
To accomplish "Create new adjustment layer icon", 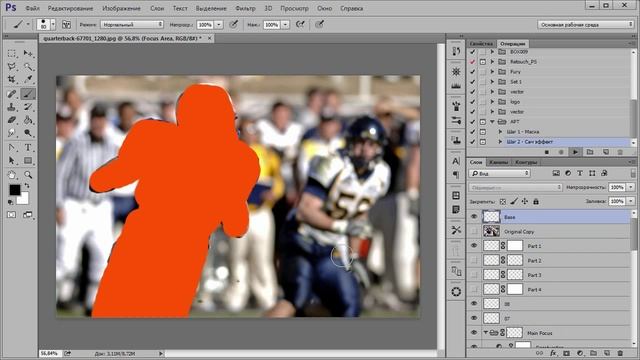I will (x=580, y=353).
